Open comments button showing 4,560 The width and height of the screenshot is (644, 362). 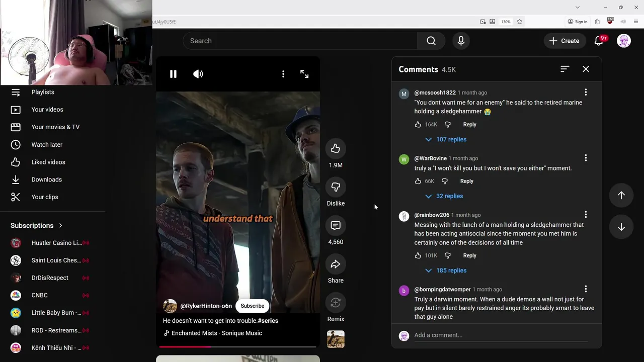(x=336, y=226)
